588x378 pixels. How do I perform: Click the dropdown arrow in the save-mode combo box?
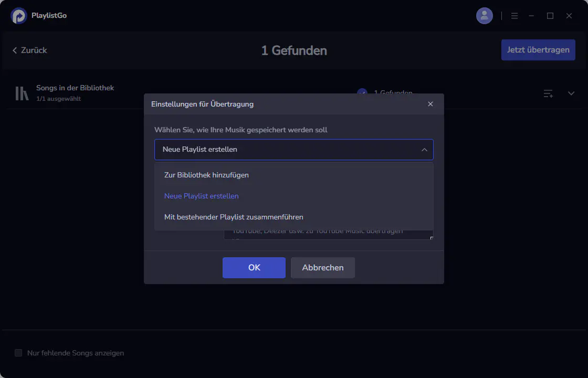tap(424, 150)
